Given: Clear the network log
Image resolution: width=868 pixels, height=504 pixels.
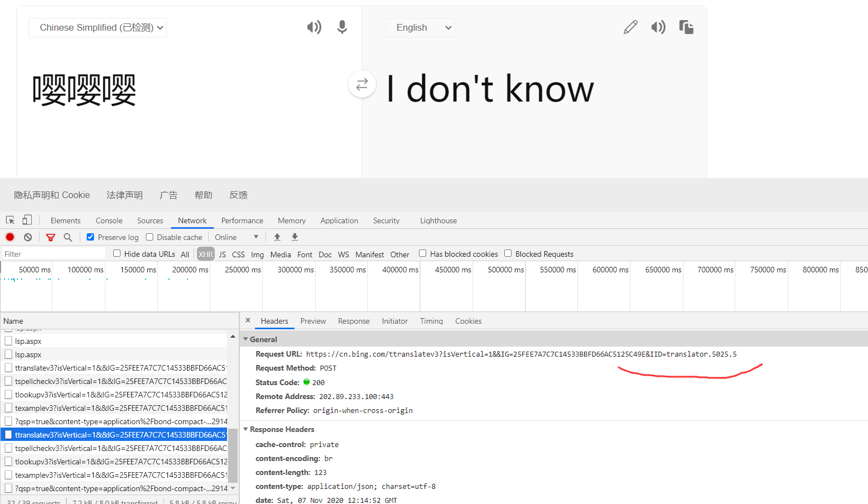Looking at the screenshot, I should (x=28, y=237).
